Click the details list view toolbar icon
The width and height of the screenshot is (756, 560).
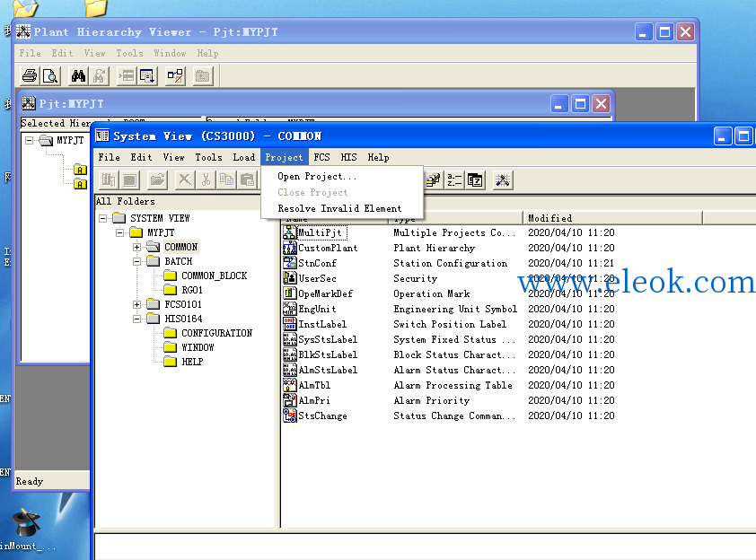pos(475,180)
